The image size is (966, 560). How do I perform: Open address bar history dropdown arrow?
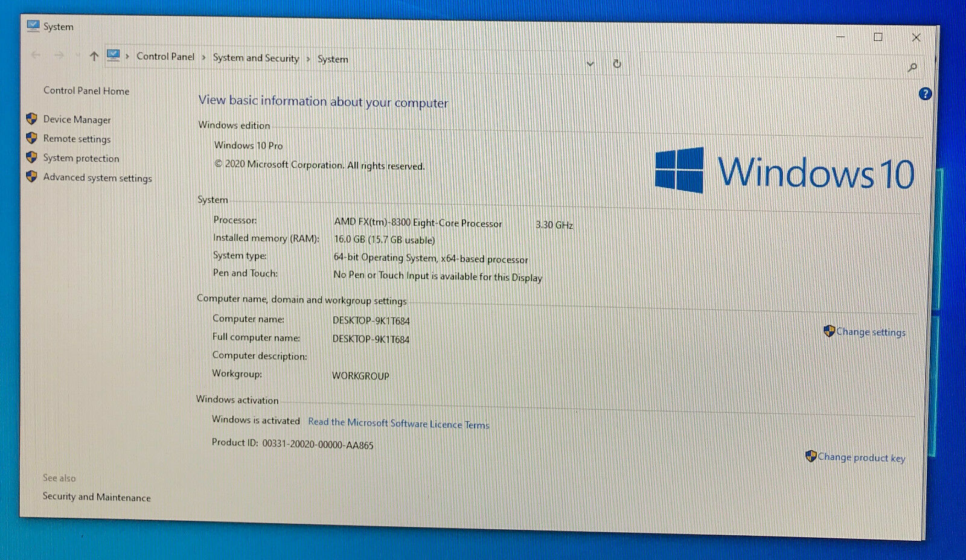[x=590, y=63]
